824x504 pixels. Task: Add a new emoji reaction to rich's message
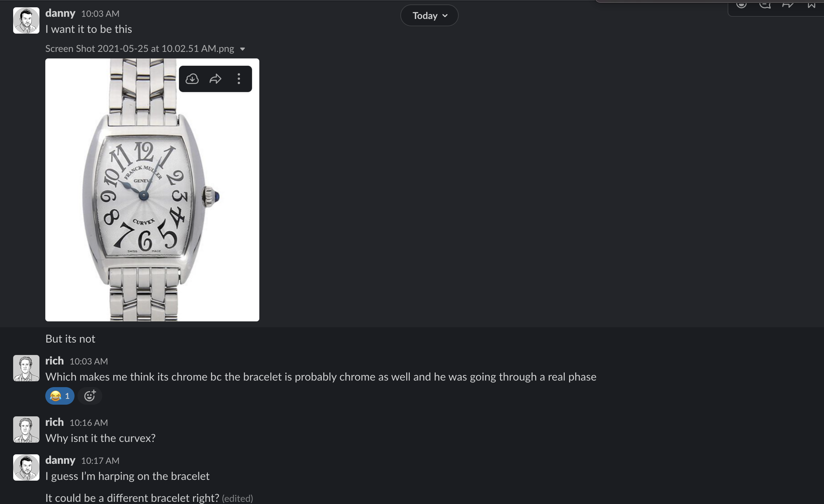90,396
